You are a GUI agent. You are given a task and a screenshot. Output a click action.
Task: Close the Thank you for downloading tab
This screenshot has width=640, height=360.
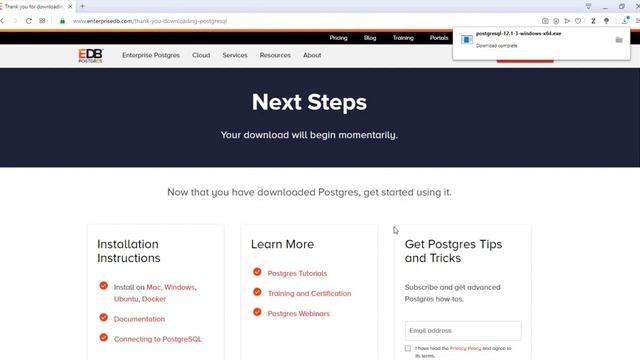pyautogui.click(x=70, y=7)
